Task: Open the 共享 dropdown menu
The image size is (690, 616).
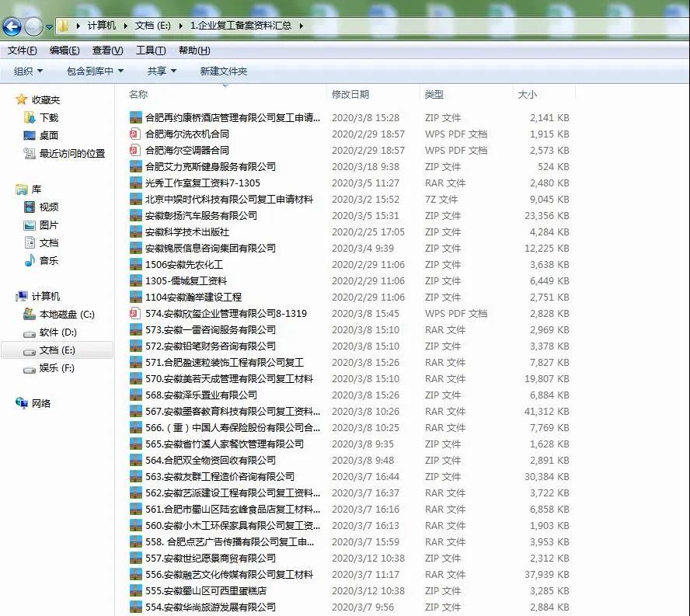Action: 162,71
